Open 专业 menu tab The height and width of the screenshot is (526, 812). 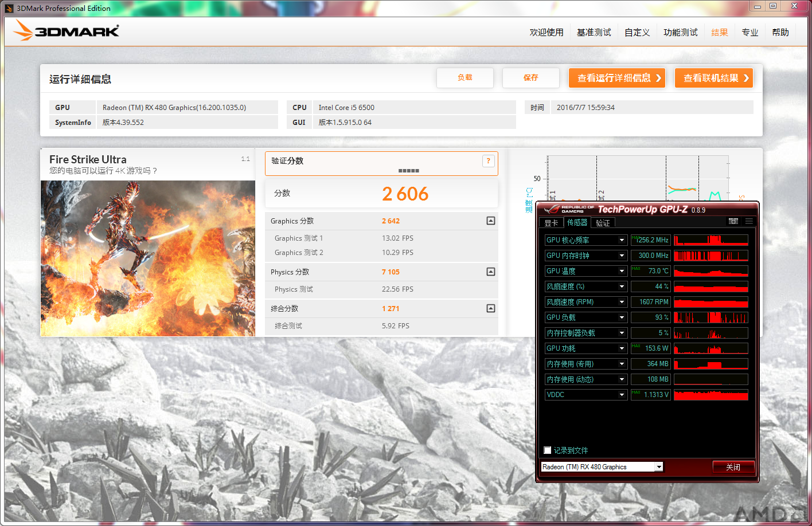point(750,33)
